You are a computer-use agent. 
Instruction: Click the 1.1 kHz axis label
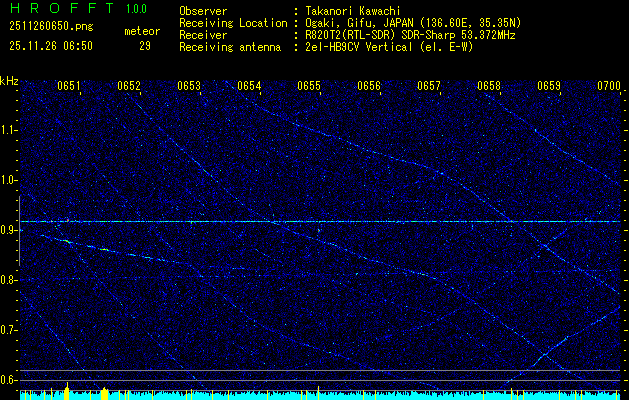point(9,130)
